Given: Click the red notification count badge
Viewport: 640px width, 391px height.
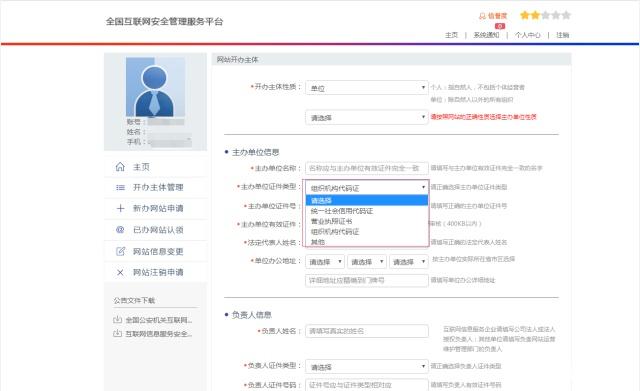Looking at the screenshot, I should click(500, 26).
